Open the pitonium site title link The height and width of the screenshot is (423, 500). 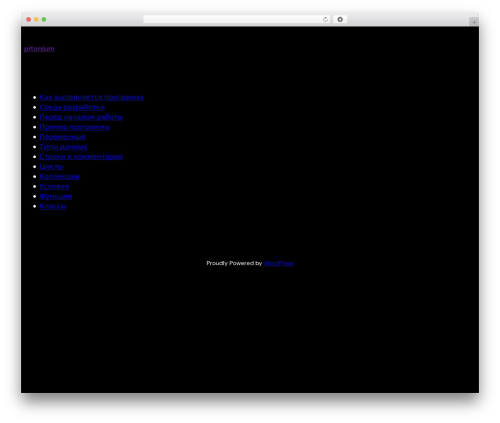tap(39, 49)
